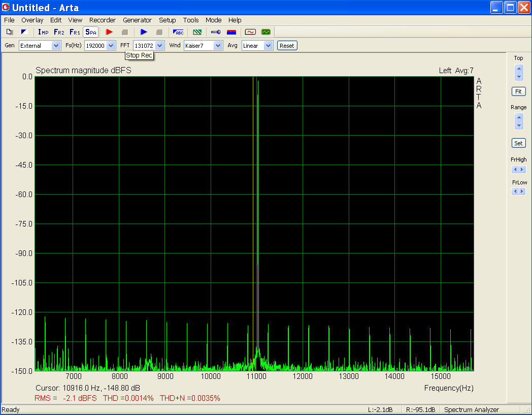The image size is (532, 415).
Task: Open the Generator menu
Action: click(137, 20)
